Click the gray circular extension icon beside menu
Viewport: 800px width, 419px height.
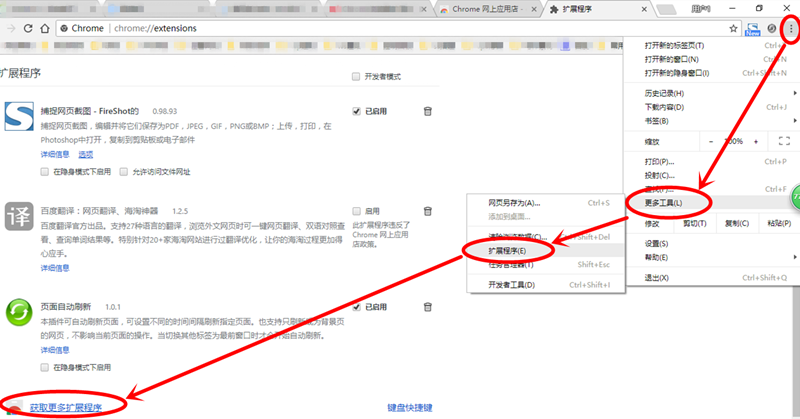[x=772, y=29]
